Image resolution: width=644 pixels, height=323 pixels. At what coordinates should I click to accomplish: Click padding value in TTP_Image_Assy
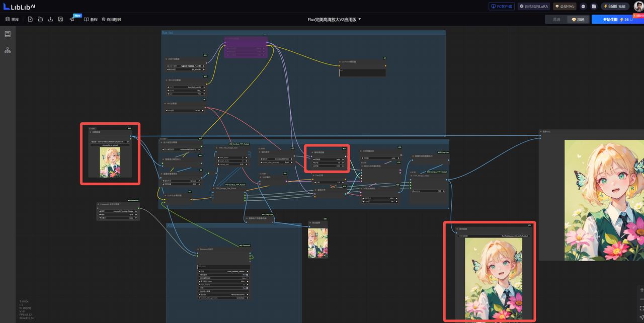coord(428,191)
